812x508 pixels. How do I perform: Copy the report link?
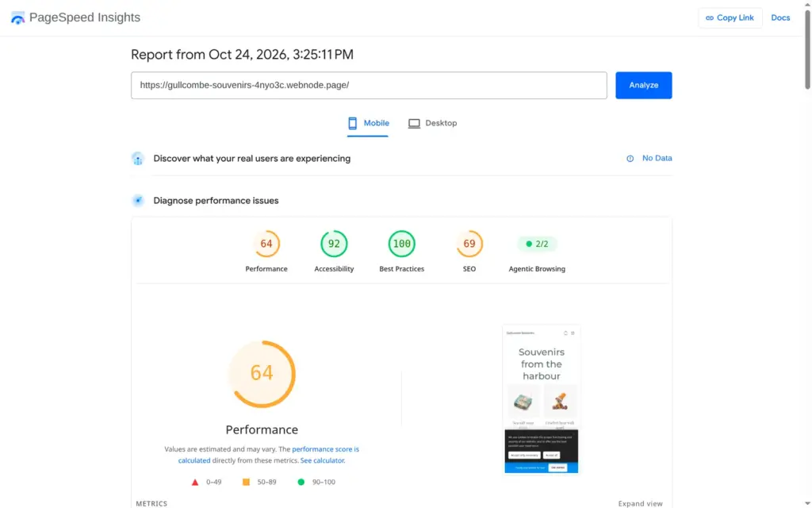730,17
